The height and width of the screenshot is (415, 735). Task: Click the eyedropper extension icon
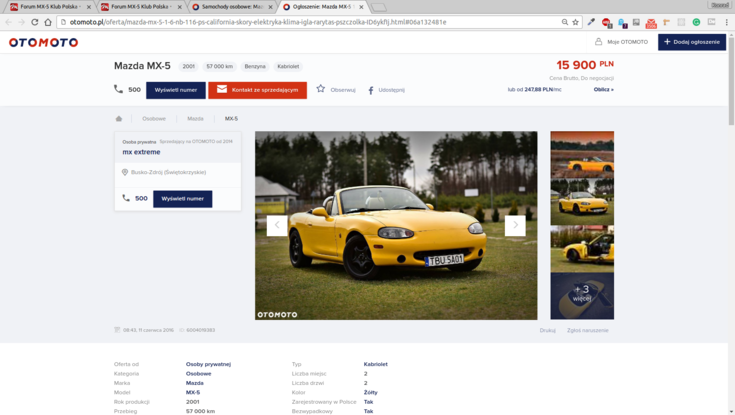[592, 22]
